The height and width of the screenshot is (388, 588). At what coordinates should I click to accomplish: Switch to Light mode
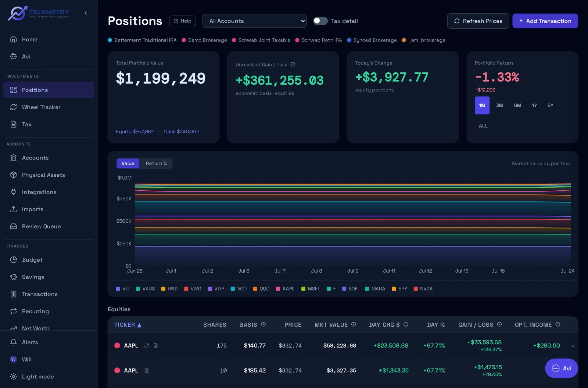(49, 377)
